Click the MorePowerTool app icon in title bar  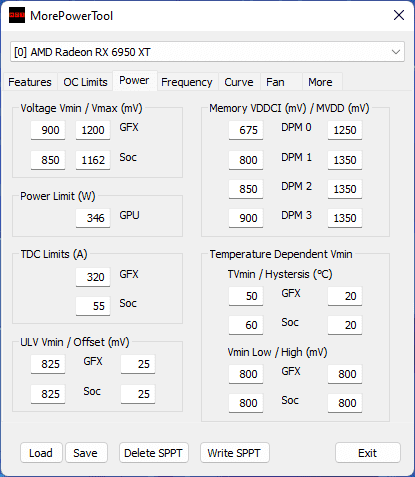pos(17,15)
